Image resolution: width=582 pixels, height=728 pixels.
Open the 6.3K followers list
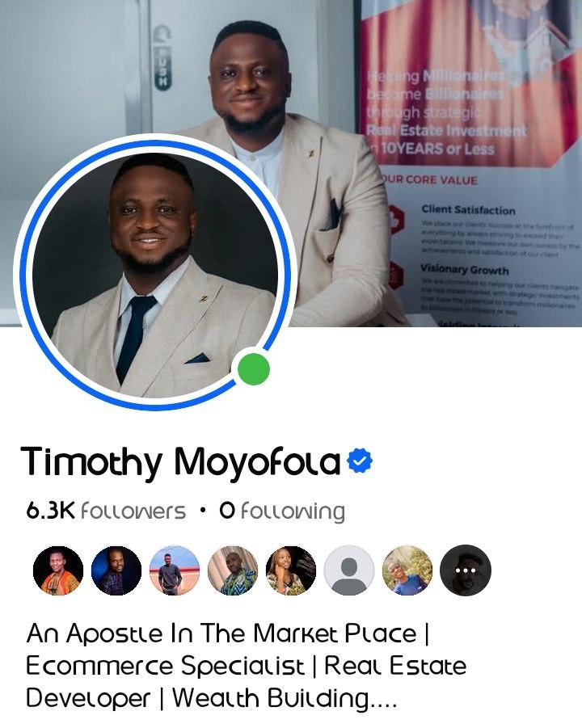(x=106, y=511)
